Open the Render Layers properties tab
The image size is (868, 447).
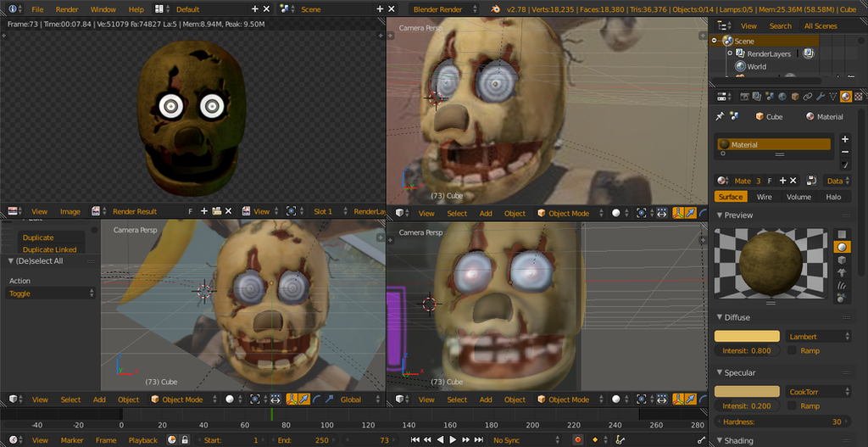point(757,97)
